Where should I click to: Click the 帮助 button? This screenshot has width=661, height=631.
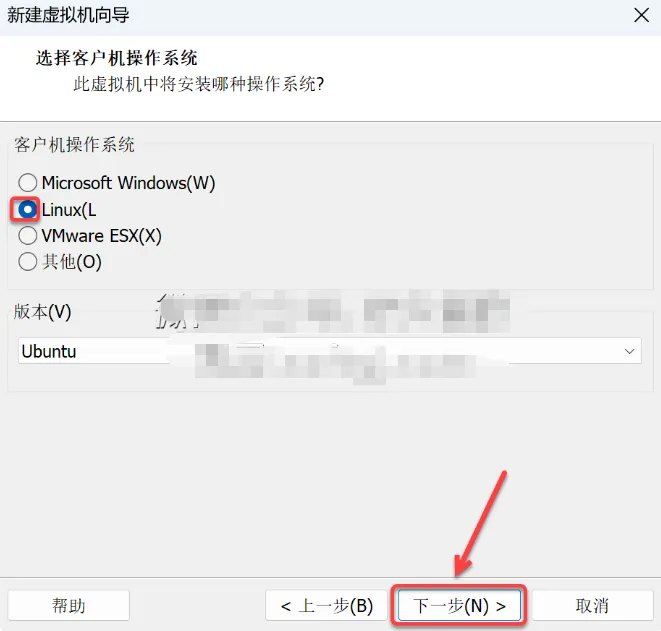point(68,606)
